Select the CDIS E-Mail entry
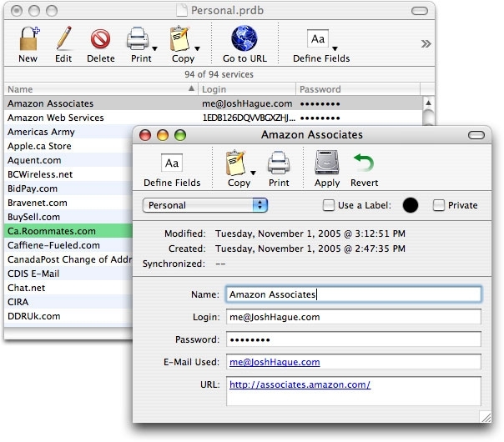The image size is (504, 442). [x=68, y=274]
